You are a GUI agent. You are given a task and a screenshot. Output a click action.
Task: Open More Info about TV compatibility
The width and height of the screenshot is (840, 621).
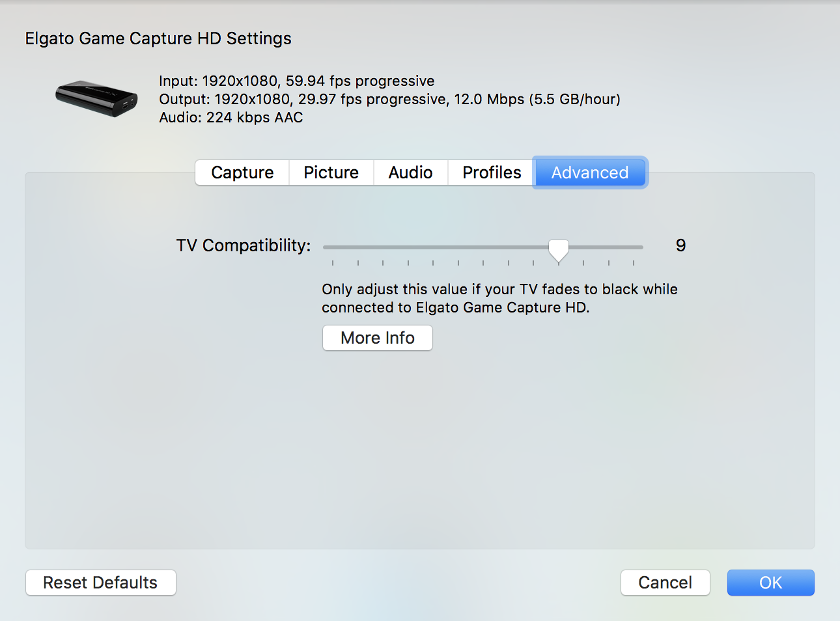coord(378,338)
